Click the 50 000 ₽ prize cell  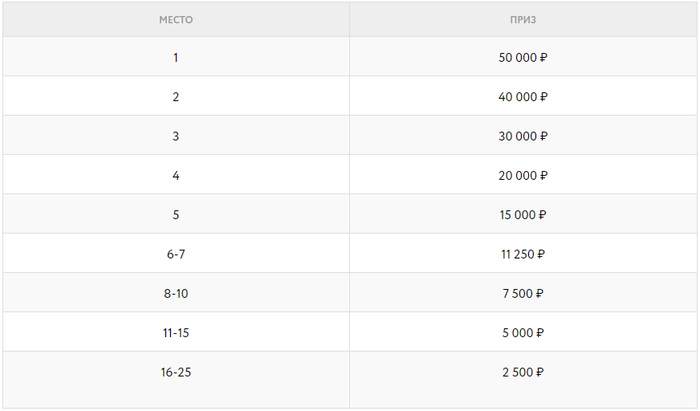523,57
